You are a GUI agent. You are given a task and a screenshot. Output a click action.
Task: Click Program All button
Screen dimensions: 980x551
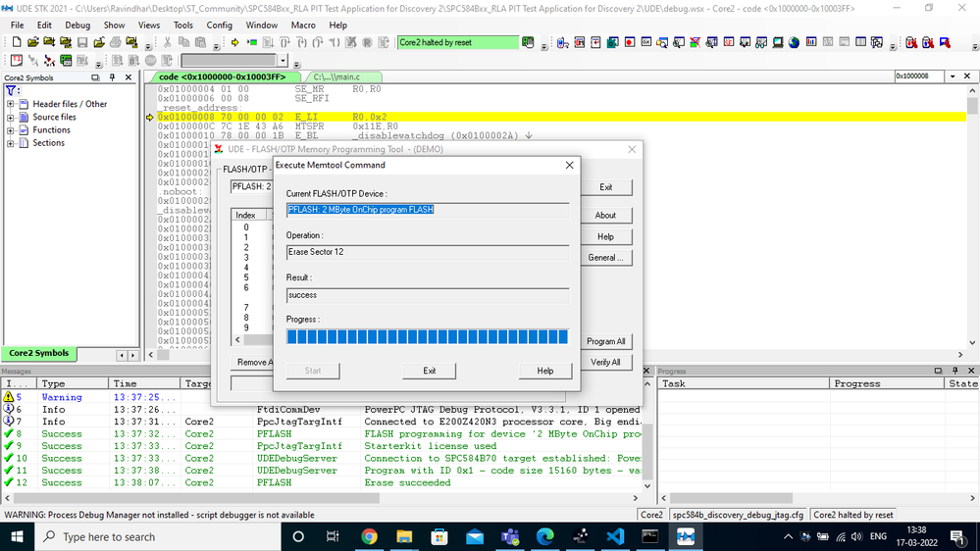(x=605, y=341)
